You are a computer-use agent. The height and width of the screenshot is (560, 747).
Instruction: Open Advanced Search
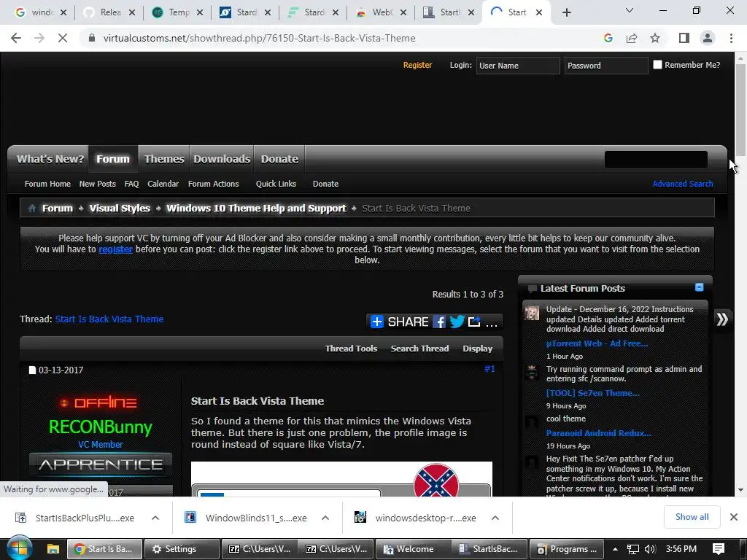tap(682, 184)
